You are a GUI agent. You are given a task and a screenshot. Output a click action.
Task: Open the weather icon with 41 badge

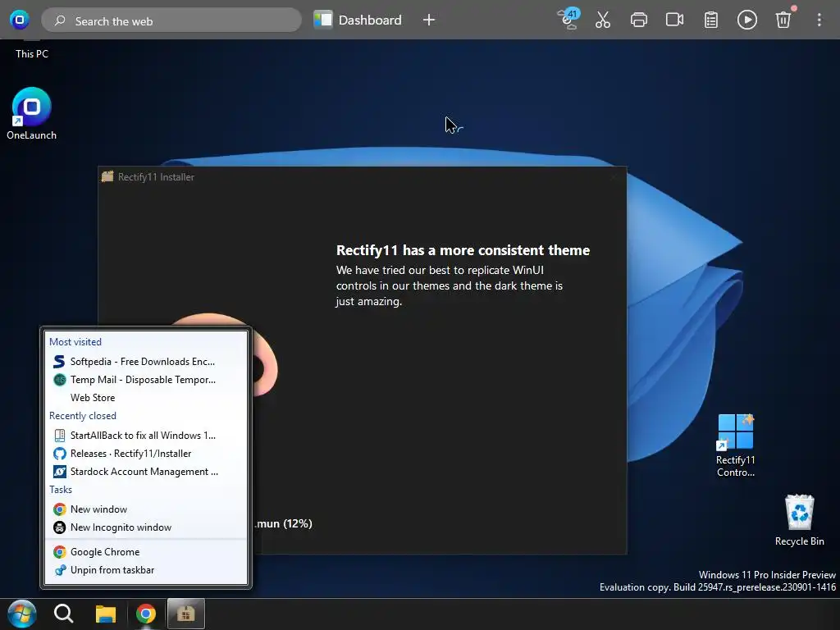[568, 20]
